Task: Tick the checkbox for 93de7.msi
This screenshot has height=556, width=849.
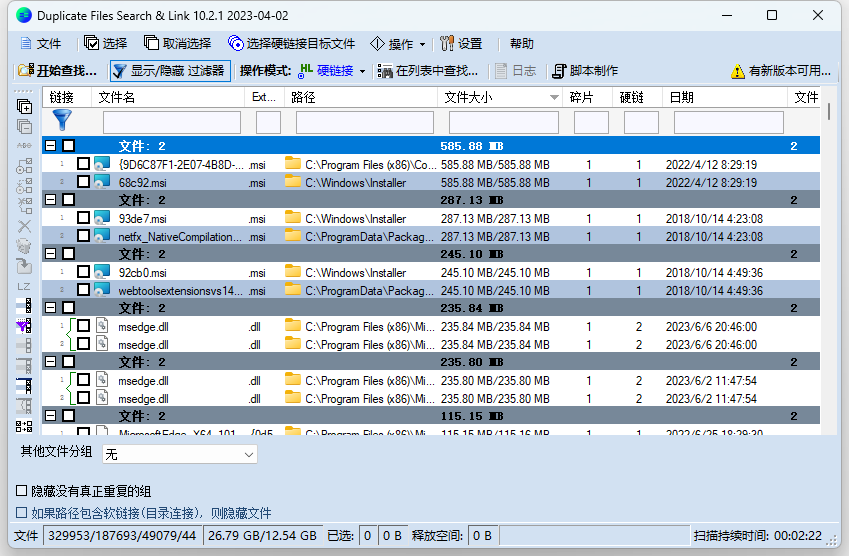Action: pos(83,218)
